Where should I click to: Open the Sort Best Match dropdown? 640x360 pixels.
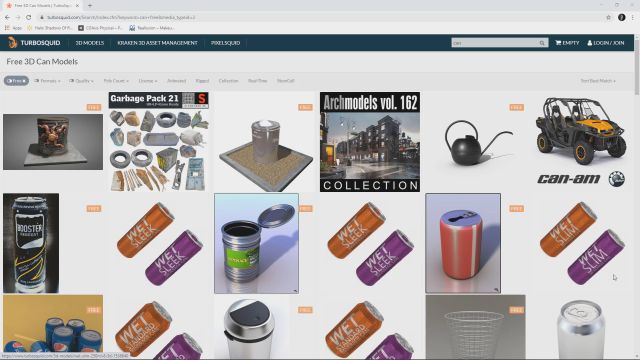[598, 81]
